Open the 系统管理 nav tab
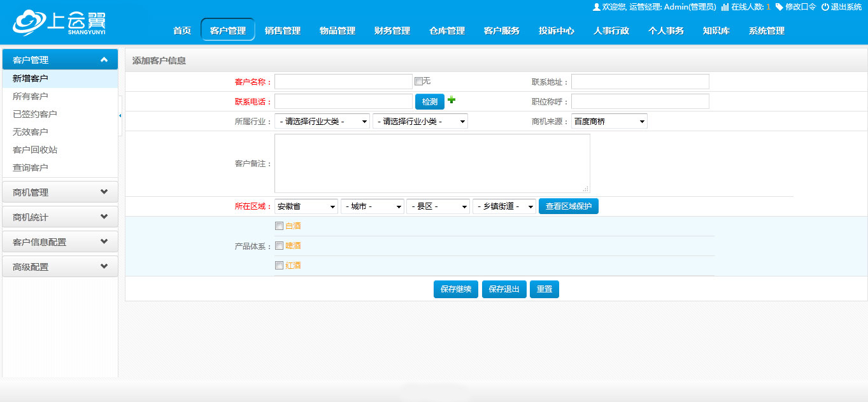The image size is (868, 402). (767, 31)
